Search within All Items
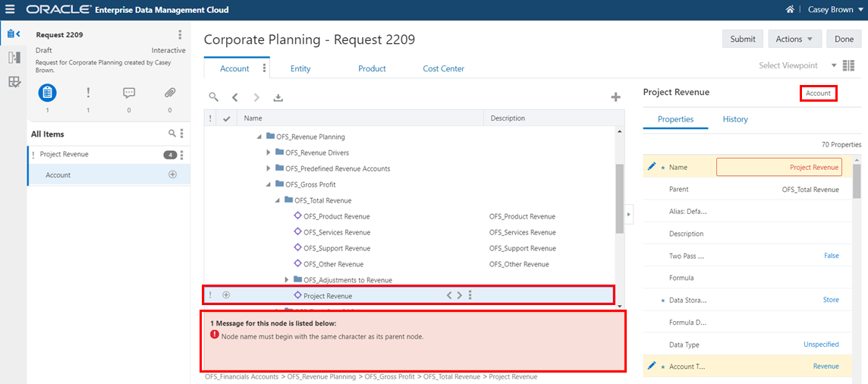 tap(173, 134)
